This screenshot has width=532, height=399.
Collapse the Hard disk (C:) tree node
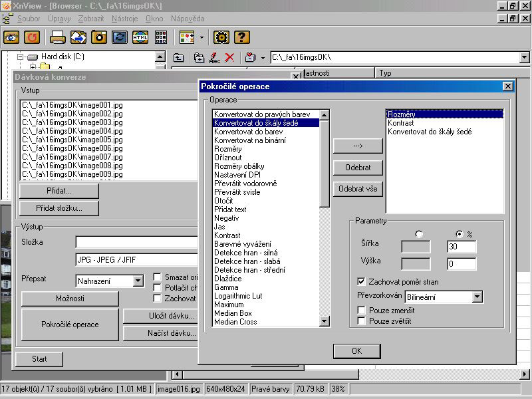20,57
